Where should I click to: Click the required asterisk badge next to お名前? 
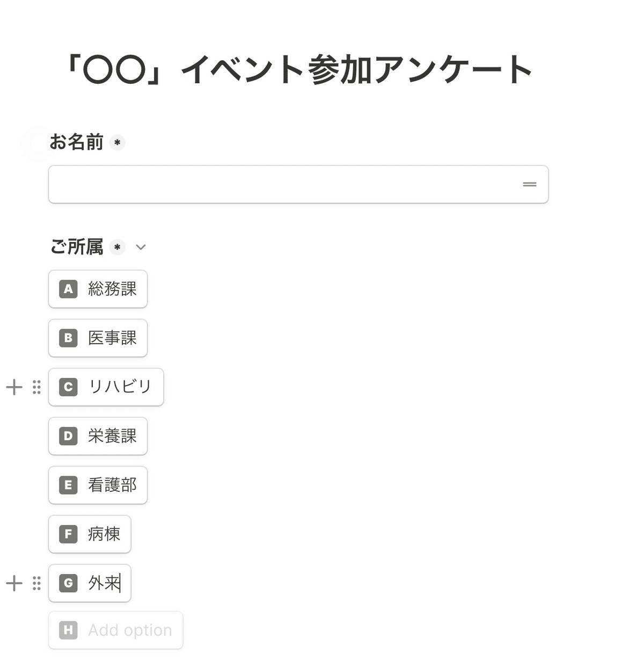pos(117,143)
